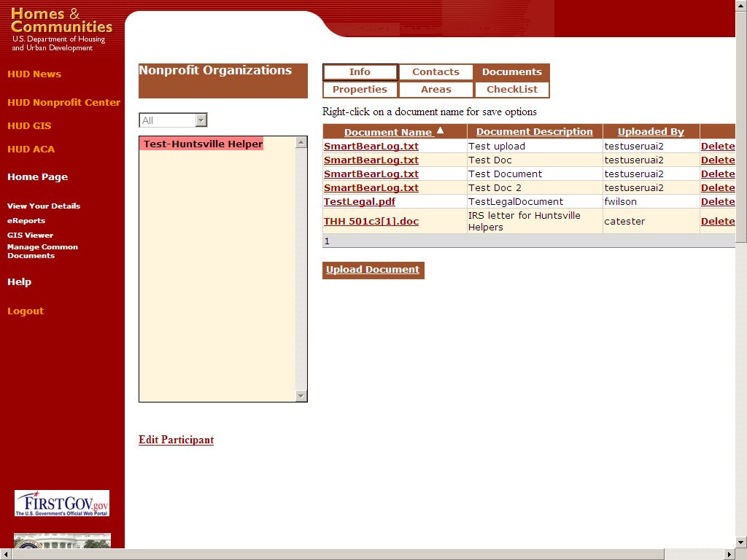This screenshot has width=747, height=560.
Task: Open SmartBearLog.txt described as Test Doc
Action: tap(371, 160)
